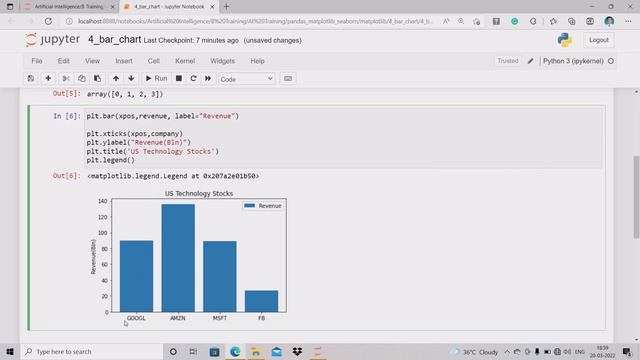Open the weather 36°C Cloudy widget
Screen dimensions: 640x360
475,352
